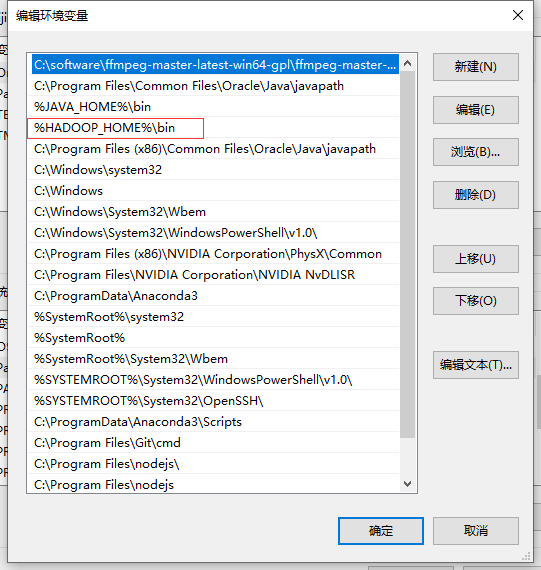The width and height of the screenshot is (541, 570).
Task: Move entry down with 下移(O)
Action: pos(476,301)
